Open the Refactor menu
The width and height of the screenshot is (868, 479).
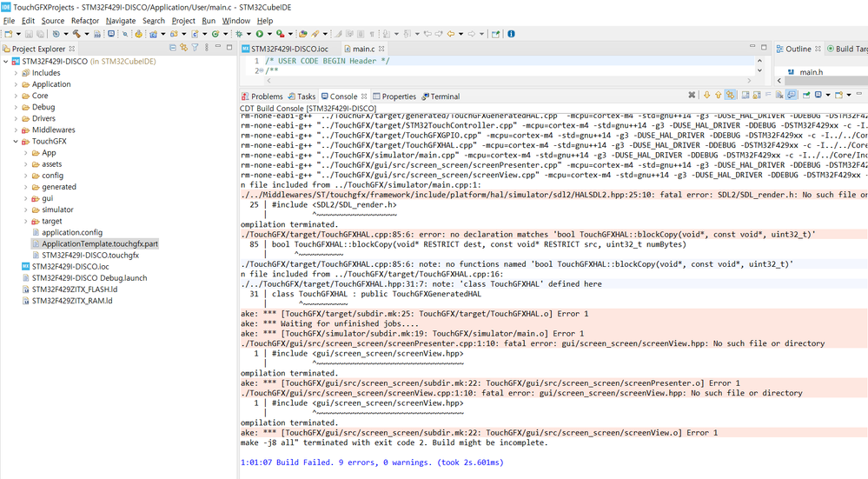pyautogui.click(x=84, y=21)
